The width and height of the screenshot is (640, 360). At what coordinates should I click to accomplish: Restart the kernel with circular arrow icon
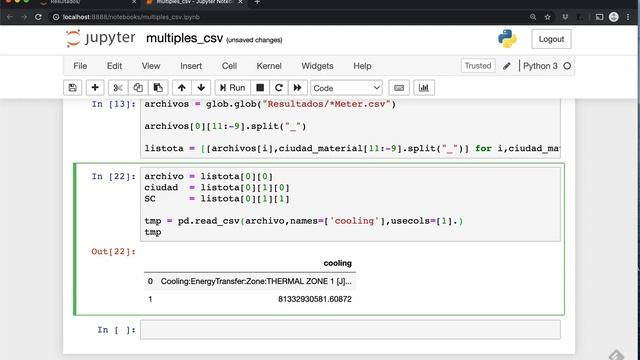click(x=279, y=88)
